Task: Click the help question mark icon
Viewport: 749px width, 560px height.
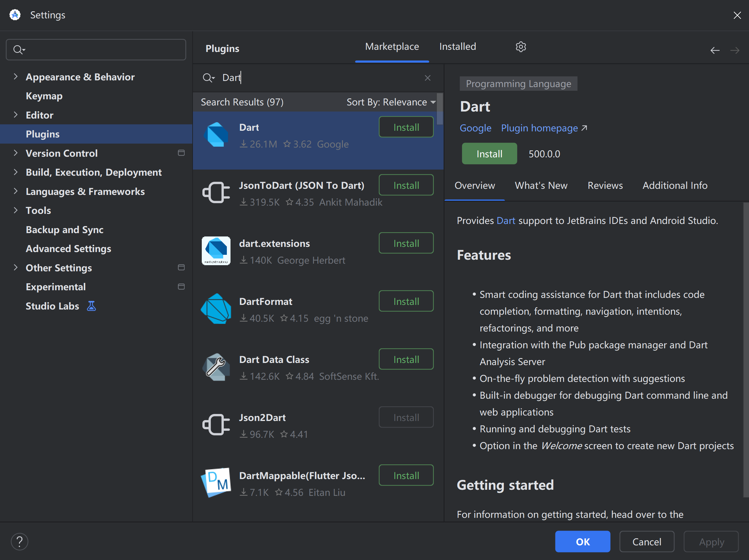Action: click(x=20, y=541)
